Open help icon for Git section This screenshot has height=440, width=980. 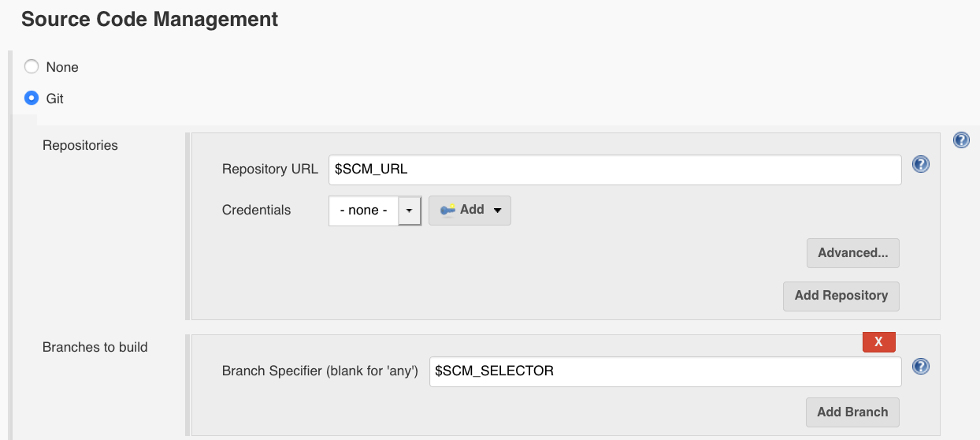coord(961,140)
